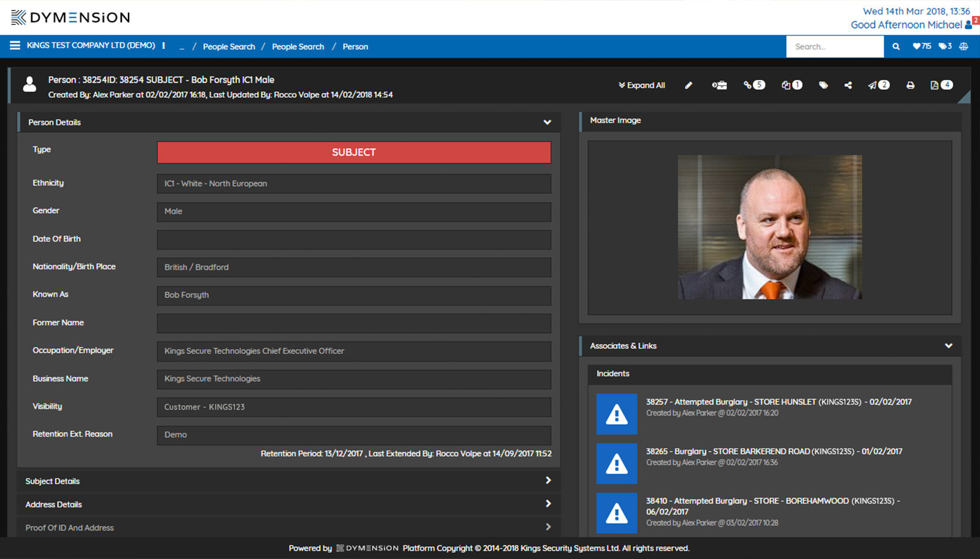Open incident 38410 Attempted Burglary Borehamwood
This screenshot has width=980, height=559.
(x=773, y=506)
